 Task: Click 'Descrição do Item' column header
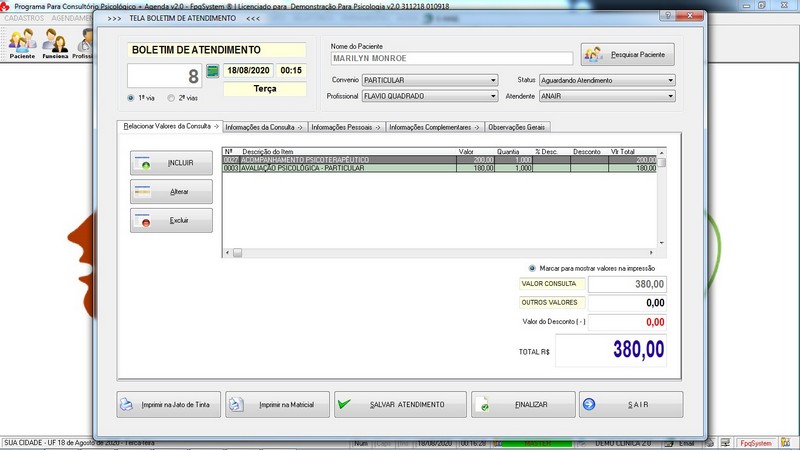click(x=267, y=152)
